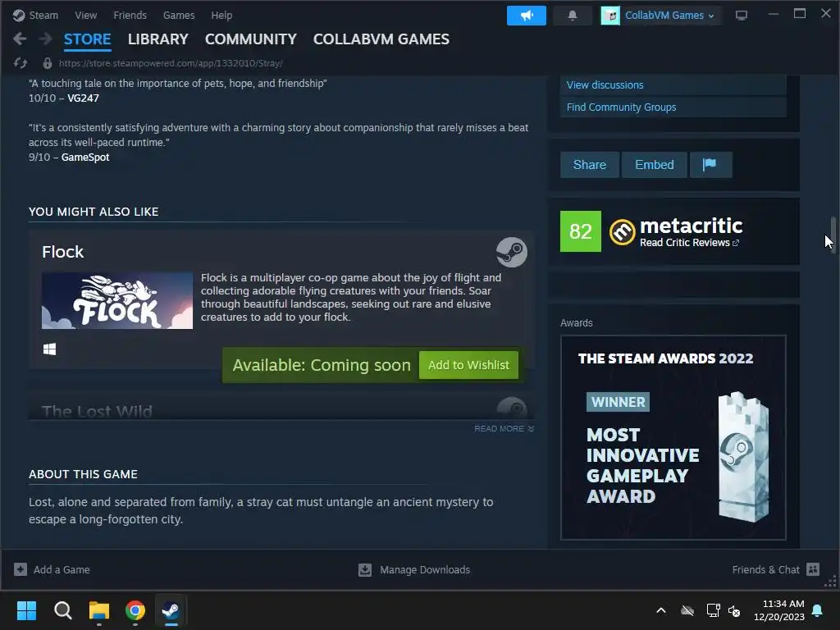Click the GameSpot review source text
The width and height of the screenshot is (840, 630).
pyautogui.click(x=85, y=157)
